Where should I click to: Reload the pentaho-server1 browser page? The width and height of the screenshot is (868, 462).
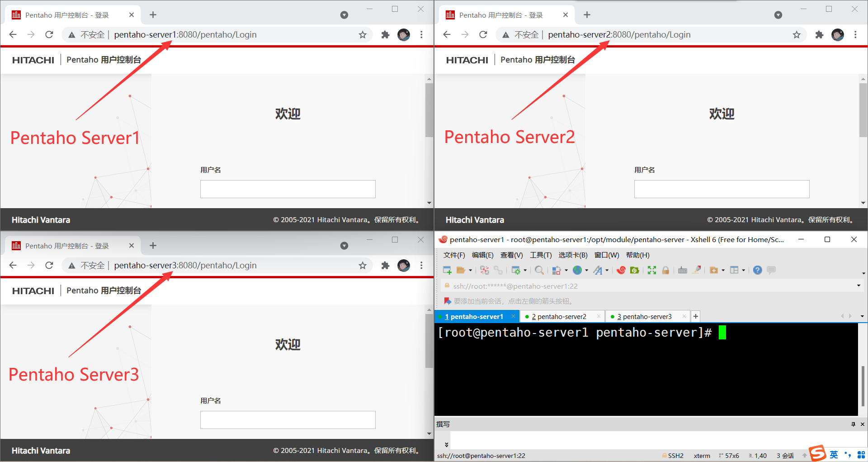(x=49, y=34)
